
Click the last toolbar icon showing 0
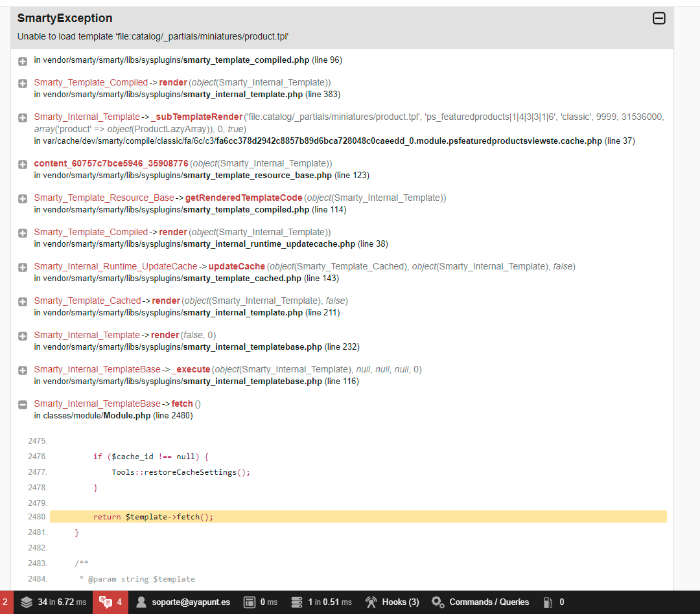(x=548, y=602)
